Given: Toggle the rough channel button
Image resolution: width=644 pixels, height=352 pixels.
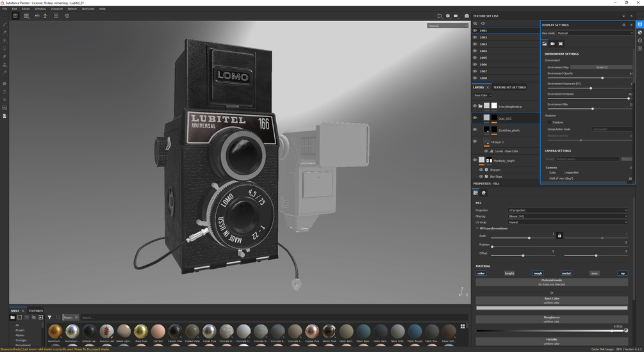Looking at the screenshot, I should click(538, 273).
